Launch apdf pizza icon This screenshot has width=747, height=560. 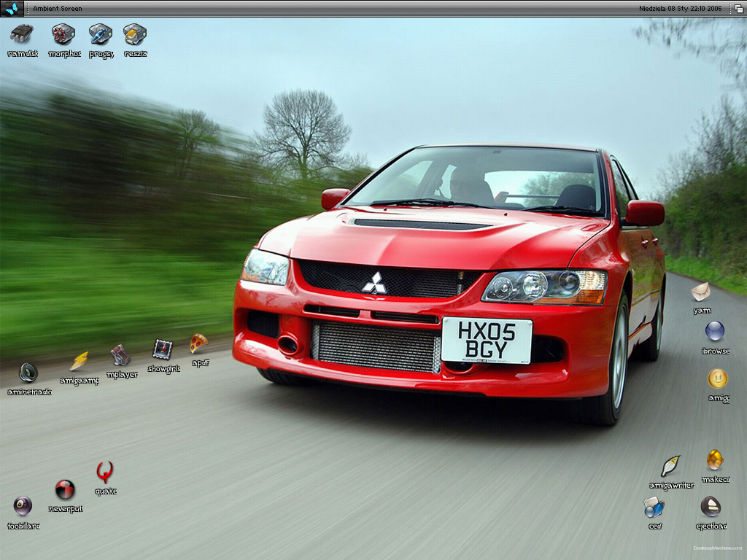pyautogui.click(x=199, y=343)
